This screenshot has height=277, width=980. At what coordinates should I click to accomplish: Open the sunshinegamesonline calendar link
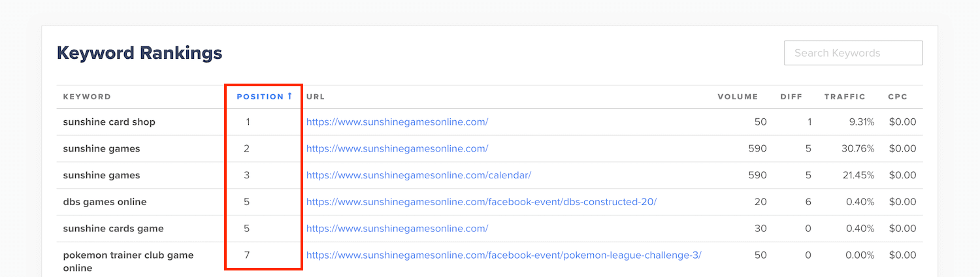418,176
